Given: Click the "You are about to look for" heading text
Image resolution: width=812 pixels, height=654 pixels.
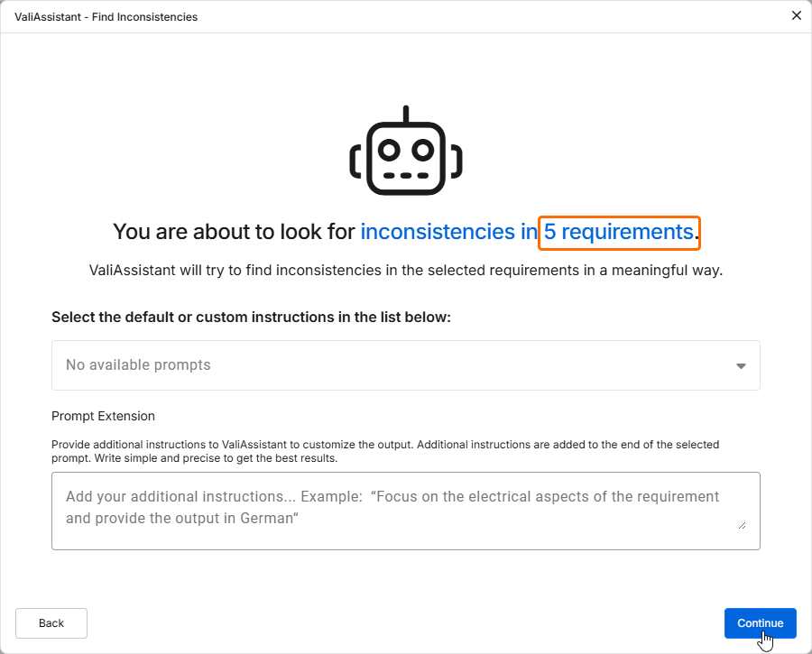Looking at the screenshot, I should point(235,232).
